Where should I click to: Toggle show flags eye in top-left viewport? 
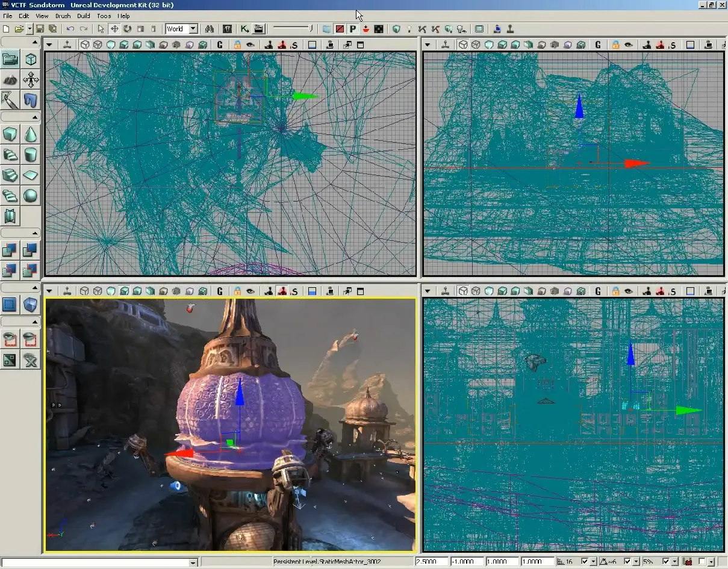pos(250,45)
